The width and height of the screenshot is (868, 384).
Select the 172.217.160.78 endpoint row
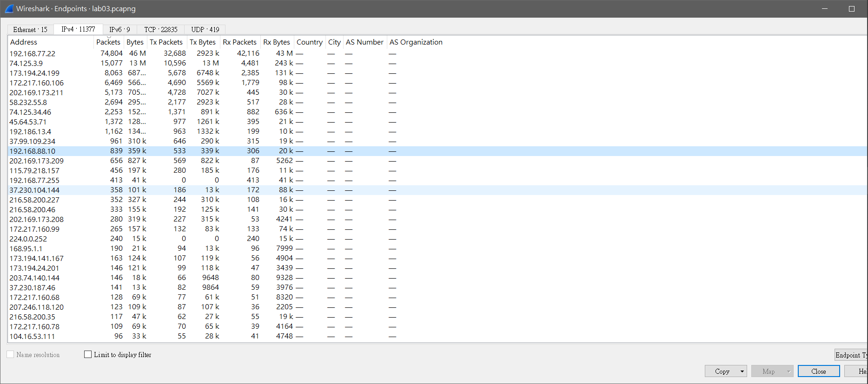click(437, 326)
